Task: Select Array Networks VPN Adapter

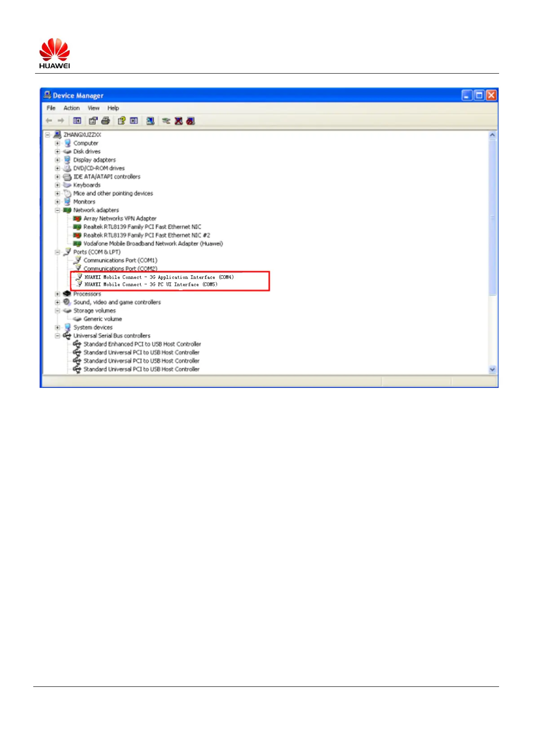Action: [x=120, y=219]
